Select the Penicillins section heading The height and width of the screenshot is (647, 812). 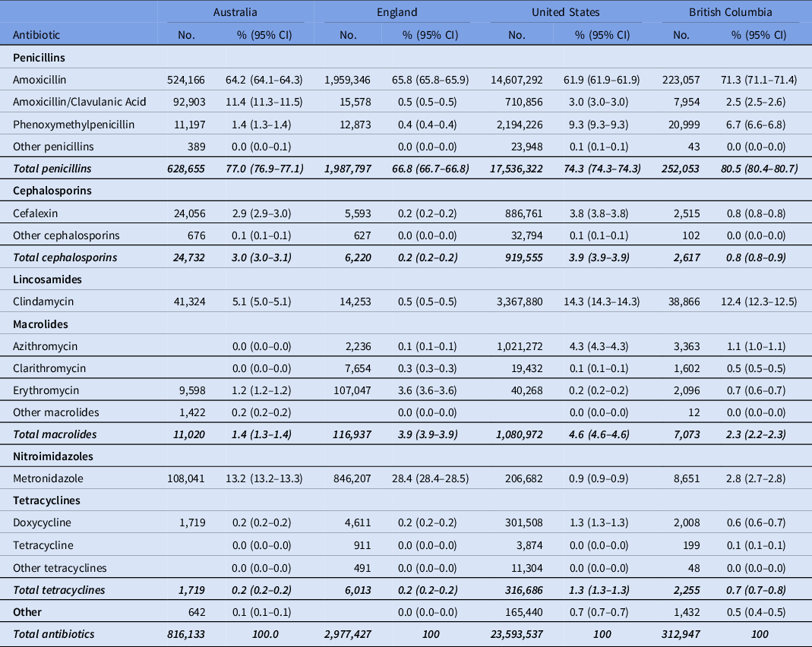(39, 57)
